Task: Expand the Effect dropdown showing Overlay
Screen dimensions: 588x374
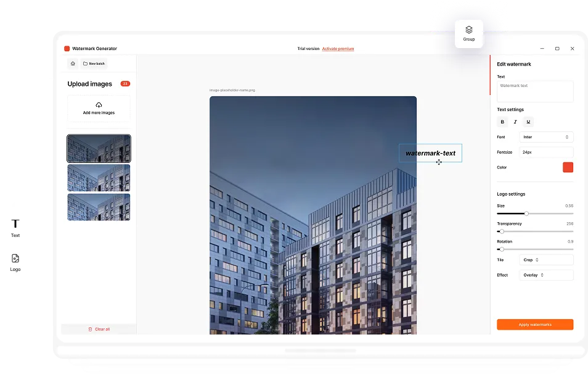Action: [x=546, y=275]
